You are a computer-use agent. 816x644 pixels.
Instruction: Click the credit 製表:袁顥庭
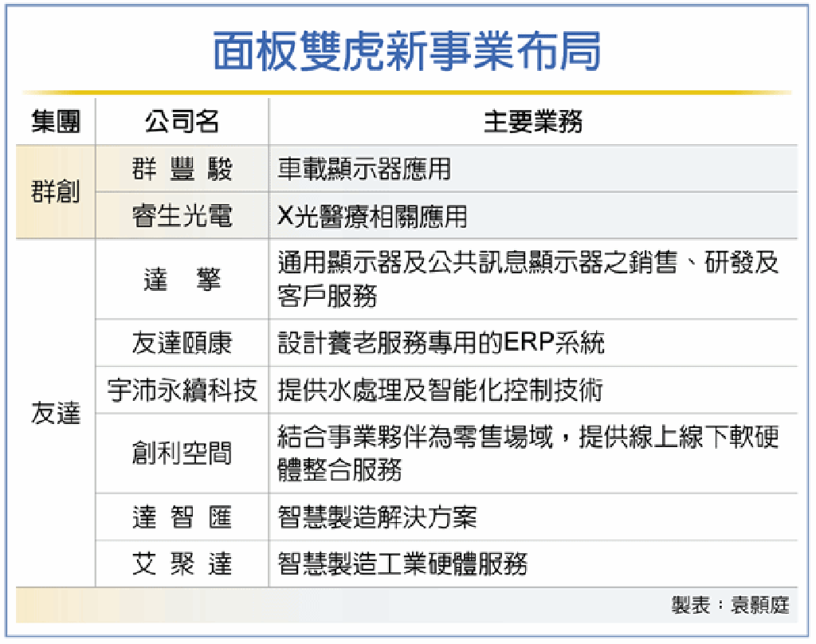[x=730, y=605]
